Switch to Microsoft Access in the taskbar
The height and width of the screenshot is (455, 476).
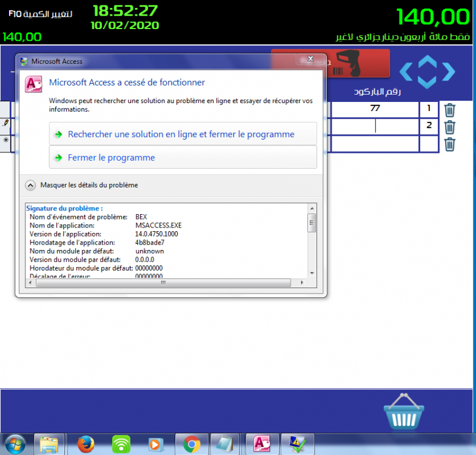tap(262, 444)
